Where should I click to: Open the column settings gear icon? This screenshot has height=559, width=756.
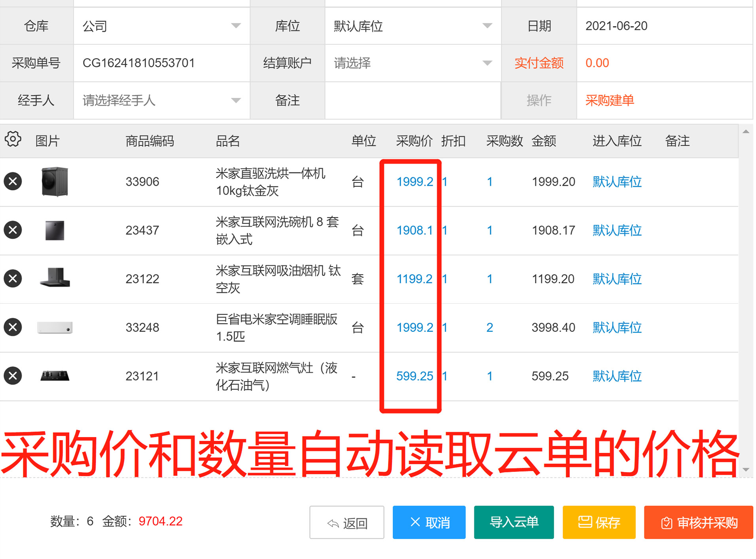(13, 139)
